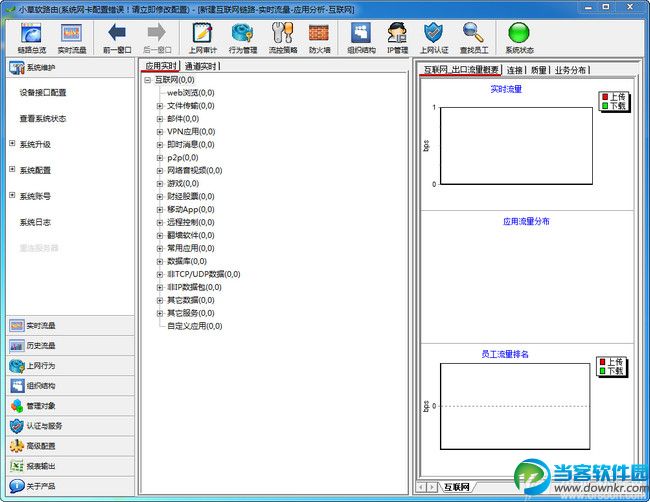Select the bottom 互联网 sheet tab
The image size is (650, 502).
pyautogui.click(x=456, y=487)
